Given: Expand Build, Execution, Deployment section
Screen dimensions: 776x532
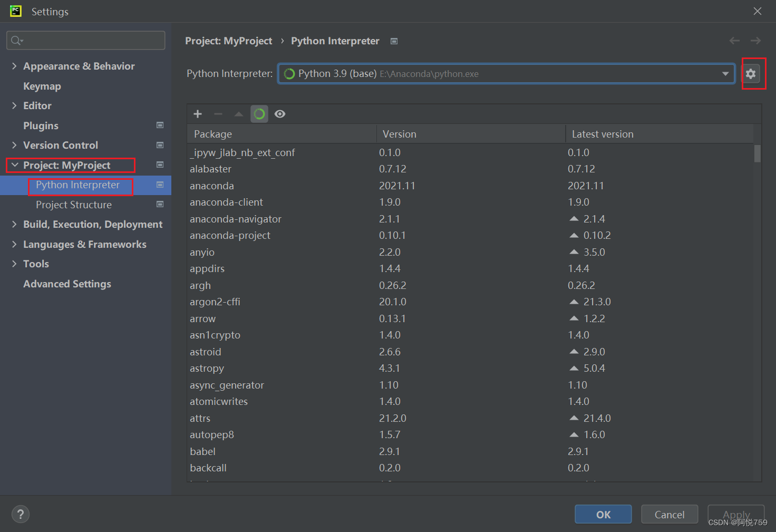Looking at the screenshot, I should [x=14, y=224].
